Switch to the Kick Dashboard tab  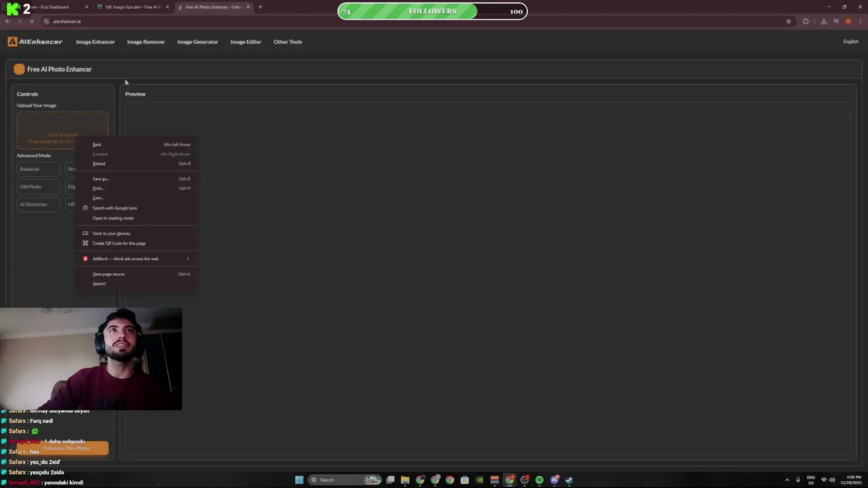pos(51,7)
